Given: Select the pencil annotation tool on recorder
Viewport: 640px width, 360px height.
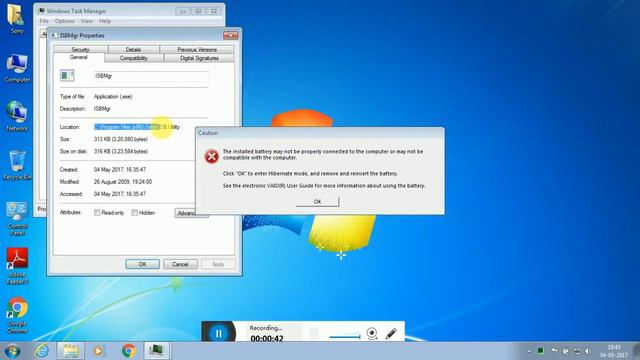Looking at the screenshot, I should click(x=391, y=333).
